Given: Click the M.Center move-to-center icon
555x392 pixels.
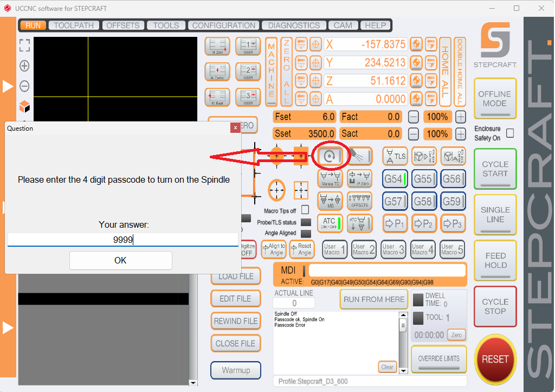Looking at the screenshot, I should click(x=217, y=72).
